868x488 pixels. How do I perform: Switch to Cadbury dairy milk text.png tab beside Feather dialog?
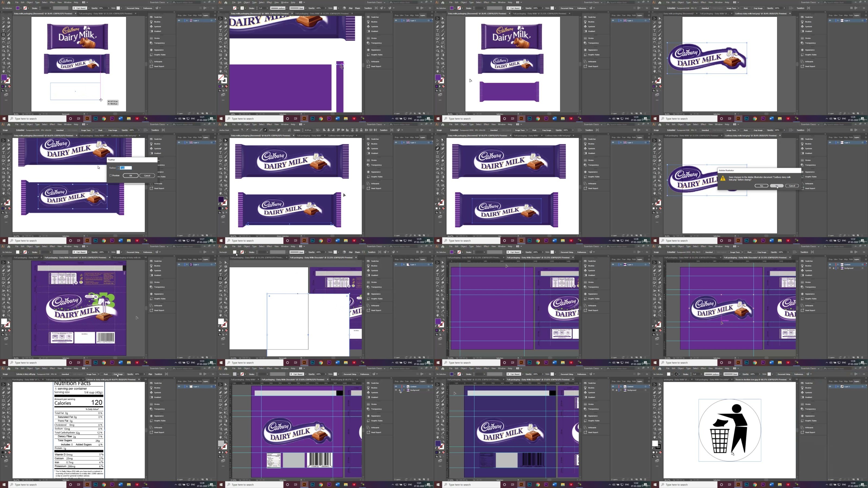124,136
